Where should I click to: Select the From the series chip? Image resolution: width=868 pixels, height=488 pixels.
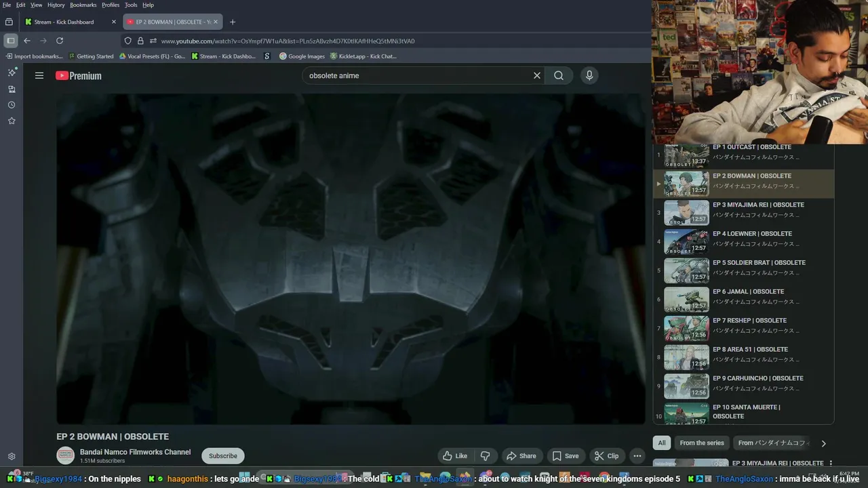702,443
